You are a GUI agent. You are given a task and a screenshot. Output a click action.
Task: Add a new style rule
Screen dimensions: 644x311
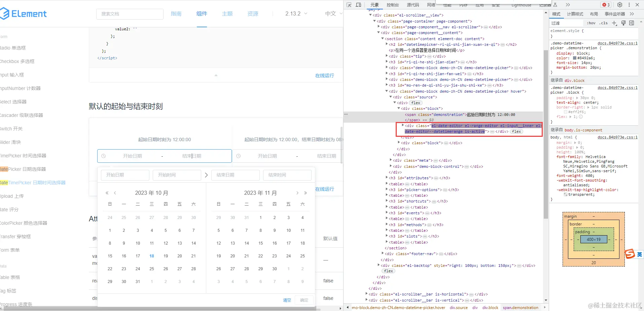click(x=614, y=23)
